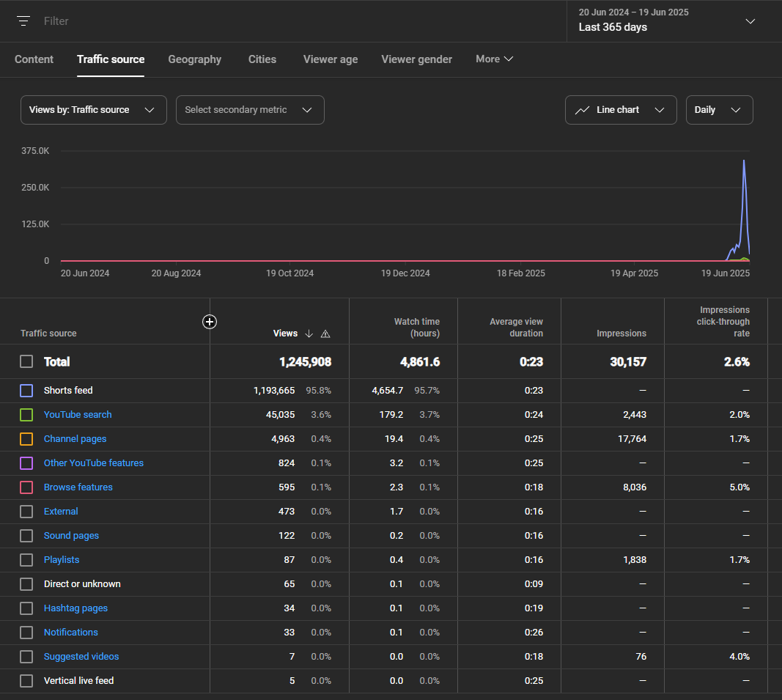Click the filter lines icon
The width and height of the screenshot is (782, 700).
pos(23,21)
